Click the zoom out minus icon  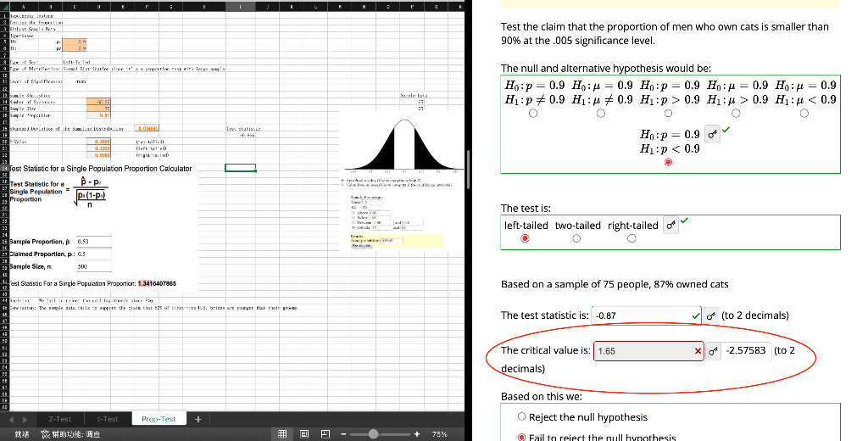[x=343, y=434]
